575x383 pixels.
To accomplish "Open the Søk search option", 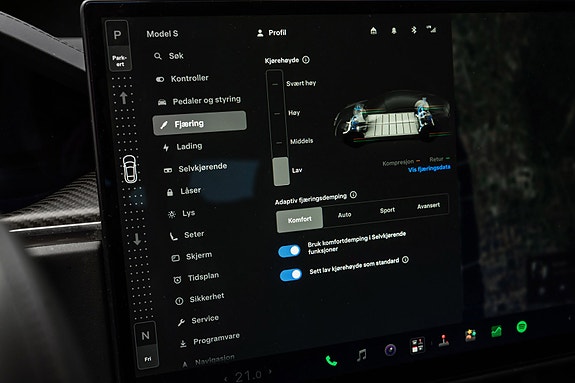I will pos(169,56).
